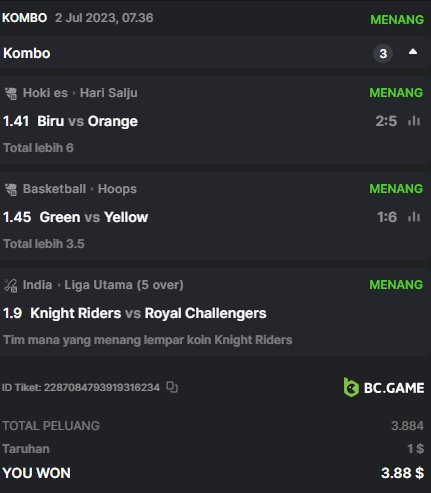Click the Kombo selection count badge 3
Image resolution: width=431 pixels, height=493 pixels.
click(x=383, y=53)
